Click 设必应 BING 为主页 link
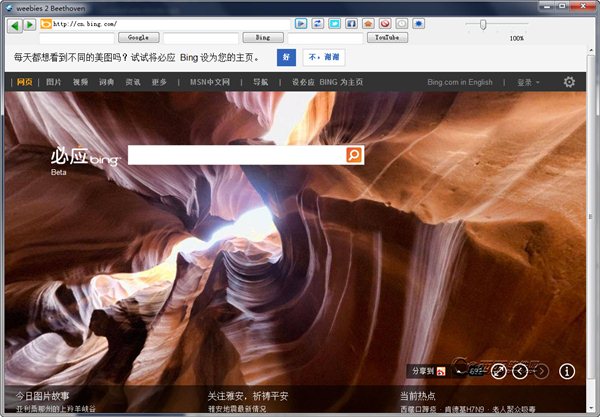The height and width of the screenshot is (417, 600). [328, 82]
